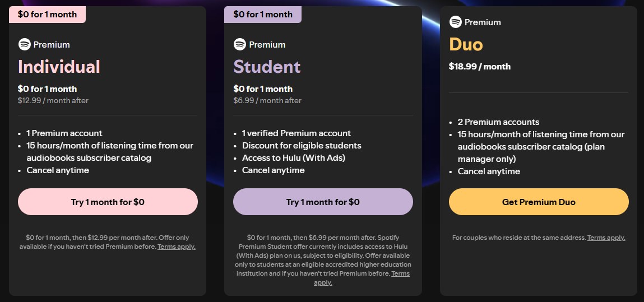The width and height of the screenshot is (644, 302).
Task: Open Terms apply link under Individual plan
Action: tap(176, 247)
